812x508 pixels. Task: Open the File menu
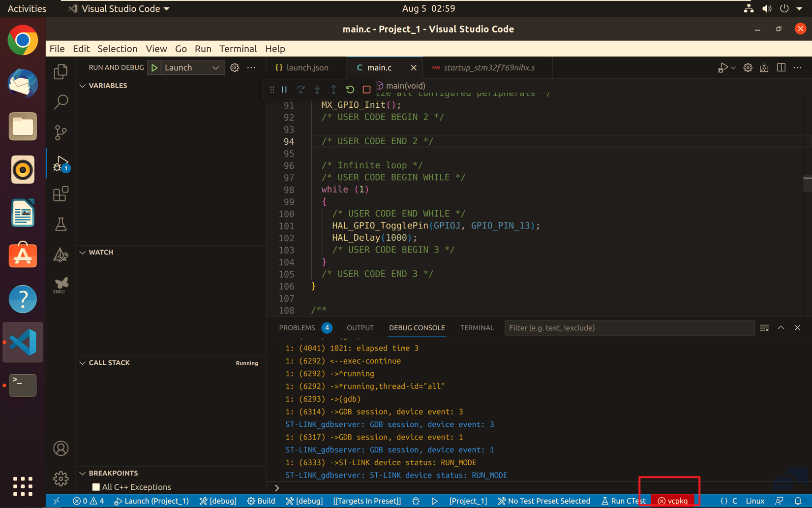57,49
